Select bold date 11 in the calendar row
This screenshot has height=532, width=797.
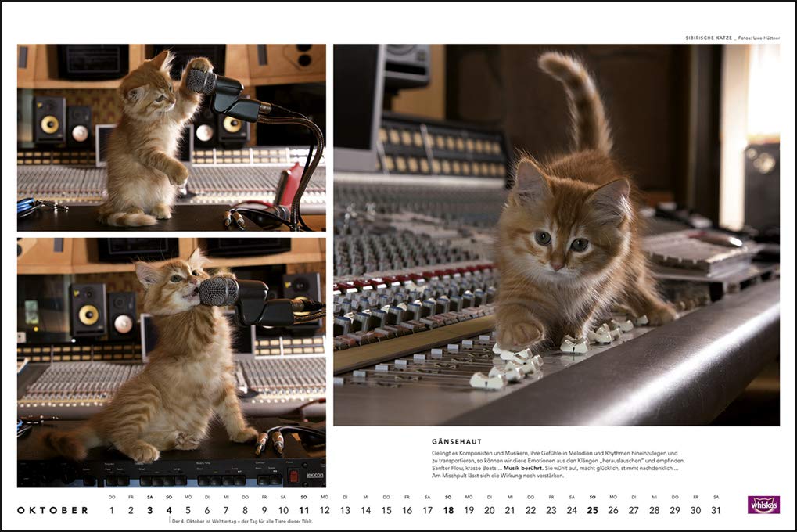coord(303,510)
